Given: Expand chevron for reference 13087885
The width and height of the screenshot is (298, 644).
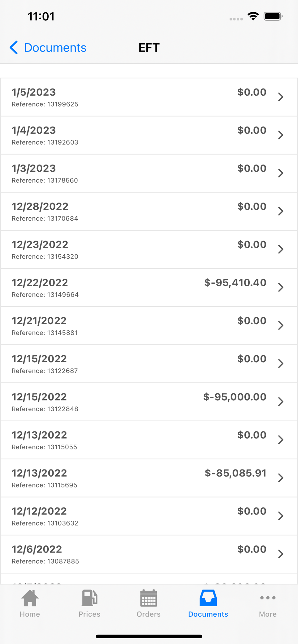Looking at the screenshot, I should click(281, 554).
